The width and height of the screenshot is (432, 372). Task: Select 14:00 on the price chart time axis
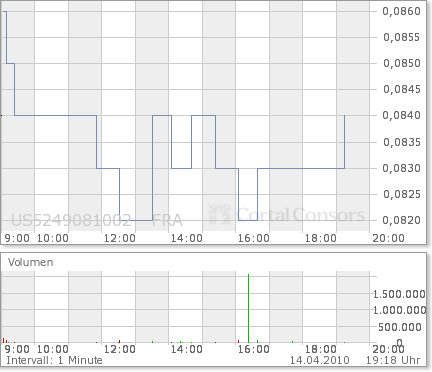click(187, 238)
